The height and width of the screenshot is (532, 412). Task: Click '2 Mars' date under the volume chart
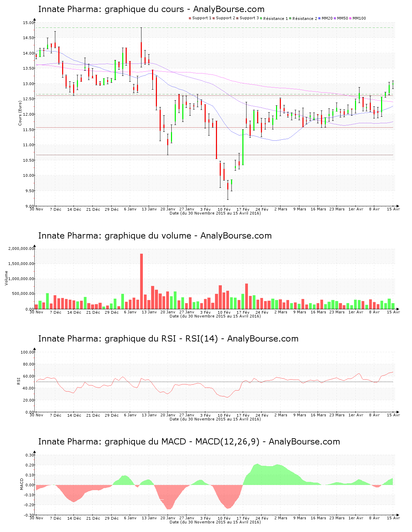(x=281, y=312)
